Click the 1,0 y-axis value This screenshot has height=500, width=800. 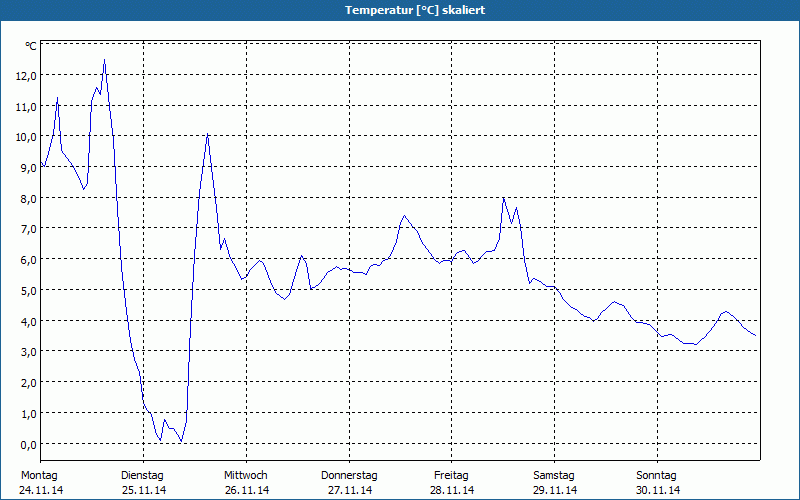click(x=29, y=414)
